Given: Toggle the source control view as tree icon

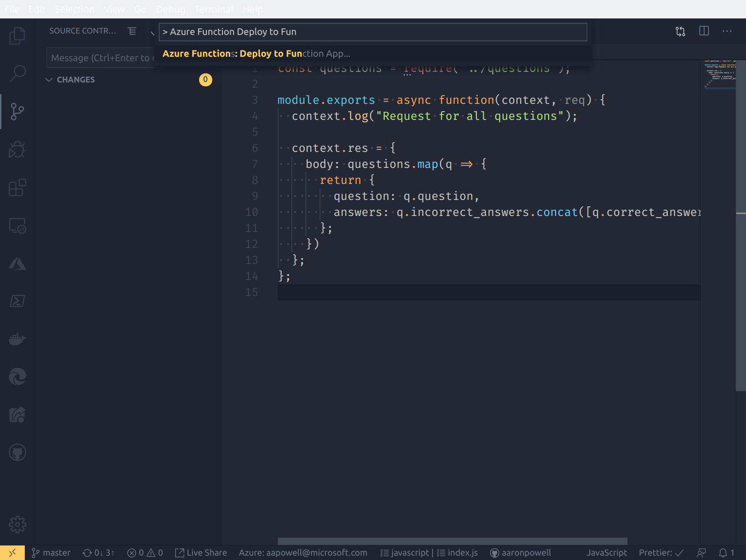Looking at the screenshot, I should (x=132, y=31).
